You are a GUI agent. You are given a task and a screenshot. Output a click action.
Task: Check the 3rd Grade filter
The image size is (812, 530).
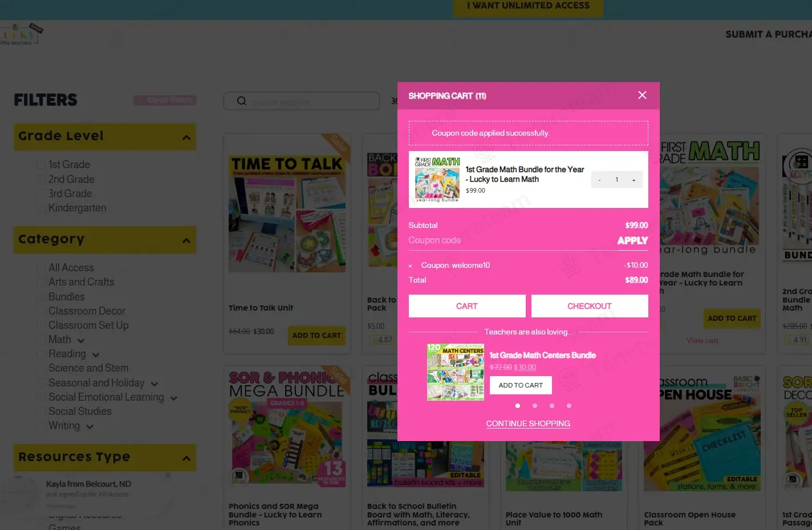click(41, 194)
